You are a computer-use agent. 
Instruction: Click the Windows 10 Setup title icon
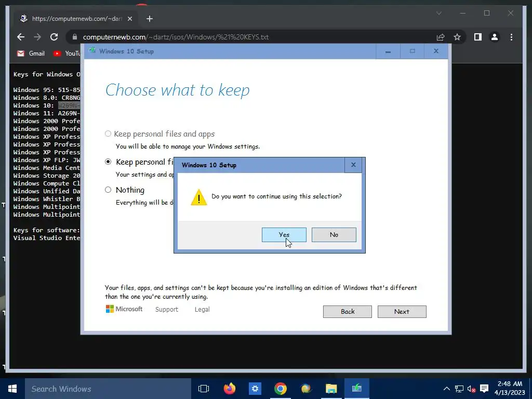[x=92, y=51]
